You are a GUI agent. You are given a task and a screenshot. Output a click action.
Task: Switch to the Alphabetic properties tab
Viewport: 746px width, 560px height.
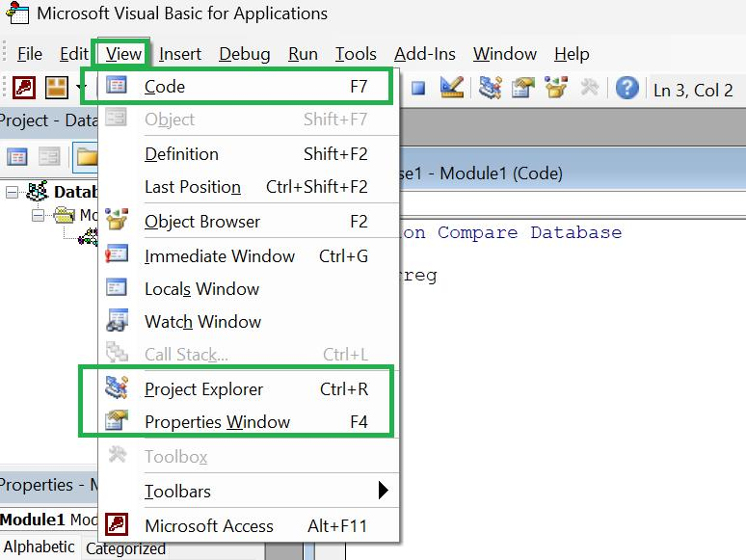click(x=40, y=547)
